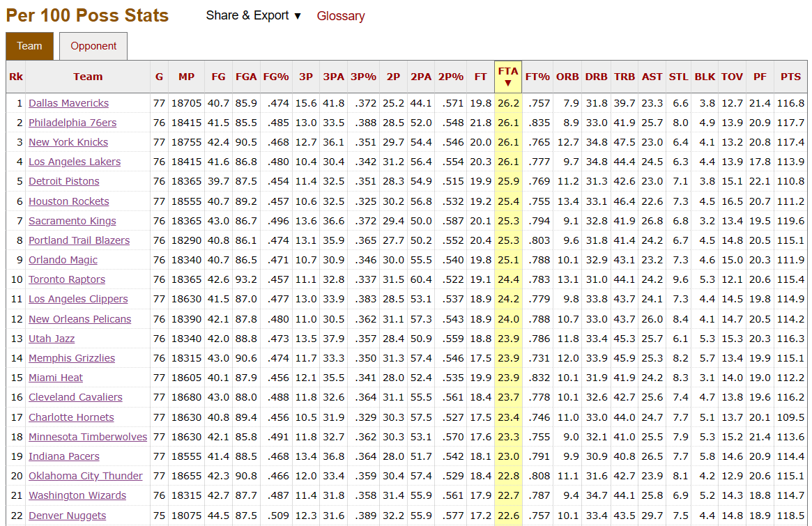
Task: Sort by the FGA column header
Action: (x=246, y=77)
